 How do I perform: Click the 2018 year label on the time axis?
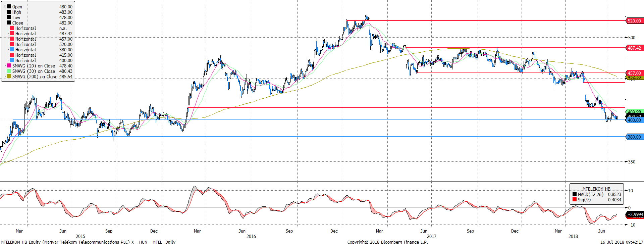pyautogui.click(x=573, y=236)
